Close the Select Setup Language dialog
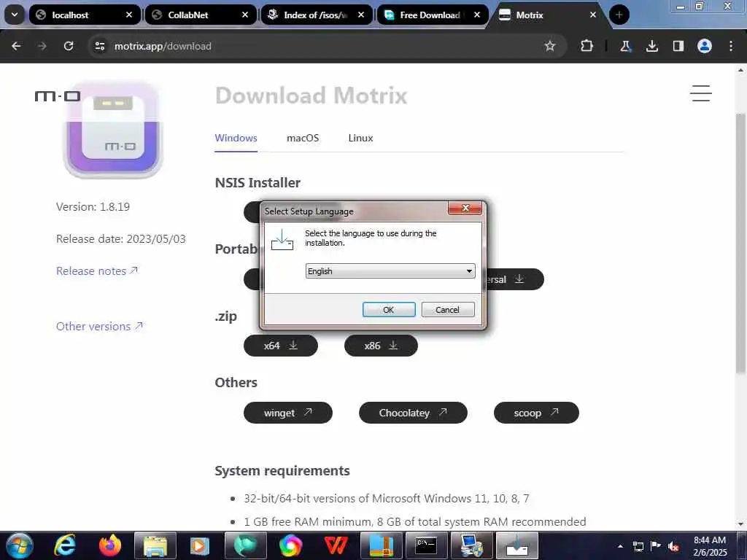Screen dimensions: 747x560 click(465, 208)
